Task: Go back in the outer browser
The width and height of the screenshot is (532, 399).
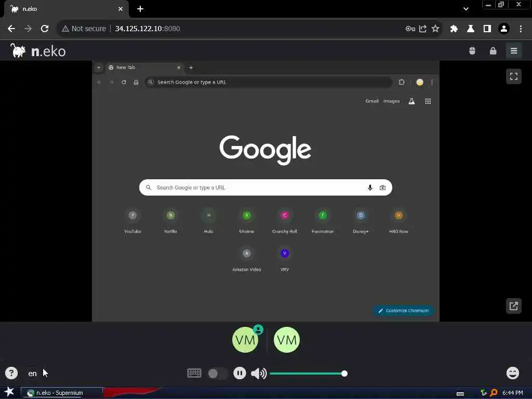Action: tap(11, 29)
